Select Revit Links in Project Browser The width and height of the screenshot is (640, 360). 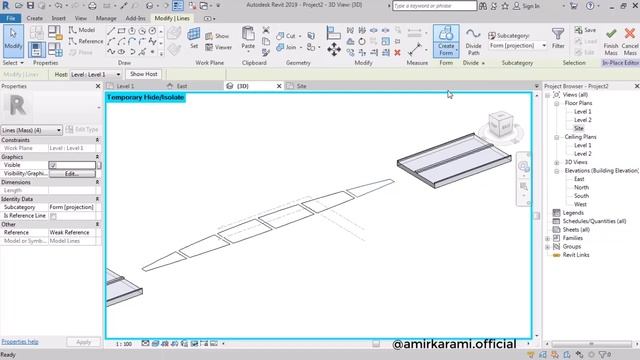point(576,255)
